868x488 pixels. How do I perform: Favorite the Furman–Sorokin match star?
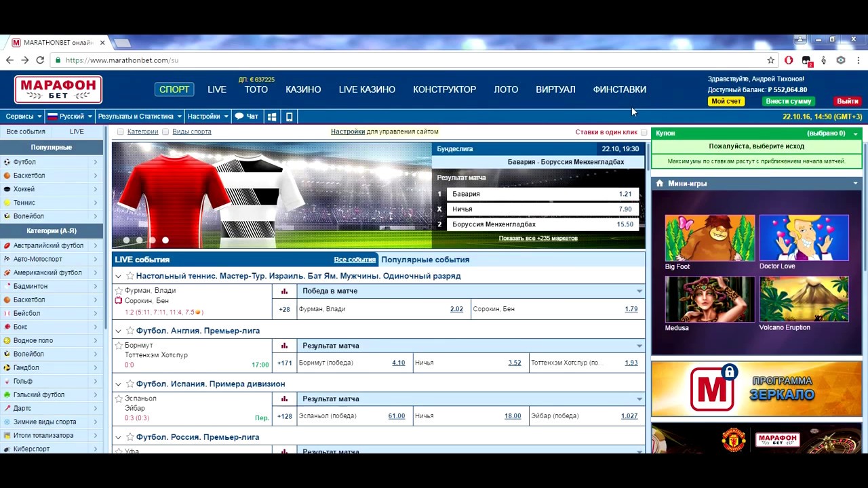click(x=119, y=291)
